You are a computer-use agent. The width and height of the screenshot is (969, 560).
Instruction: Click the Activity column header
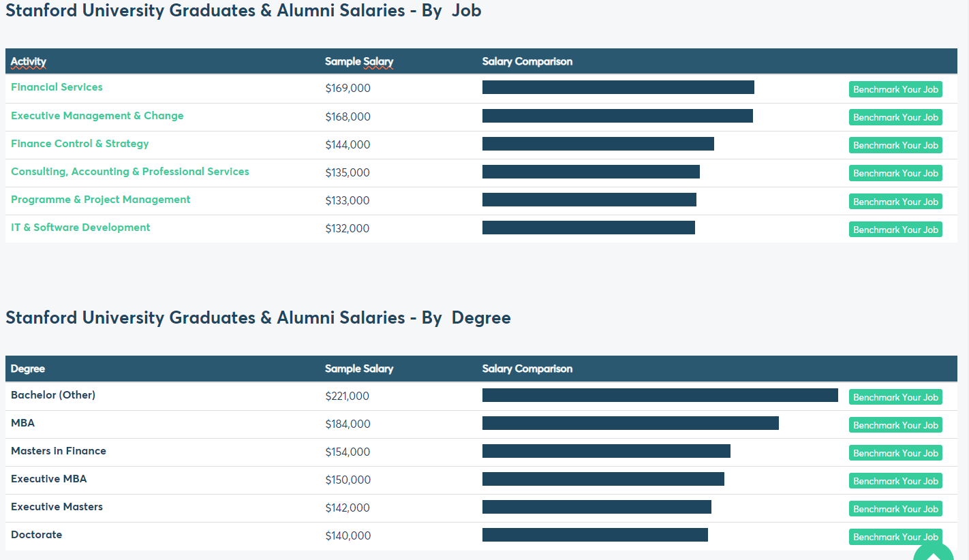[x=29, y=61]
